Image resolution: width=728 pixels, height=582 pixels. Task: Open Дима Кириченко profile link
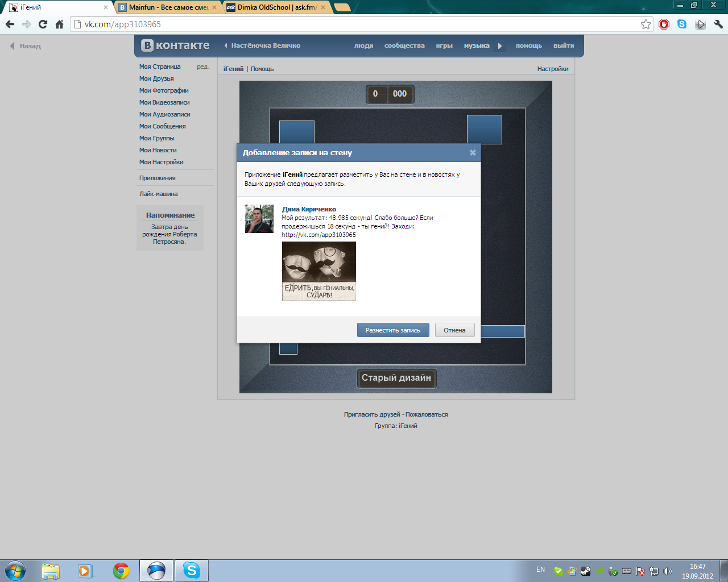tap(309, 209)
